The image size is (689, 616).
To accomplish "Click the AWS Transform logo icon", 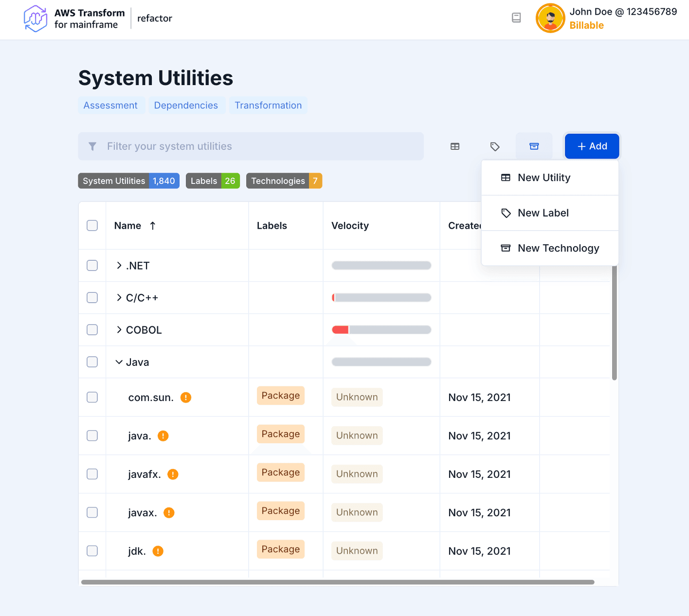I will click(35, 18).
